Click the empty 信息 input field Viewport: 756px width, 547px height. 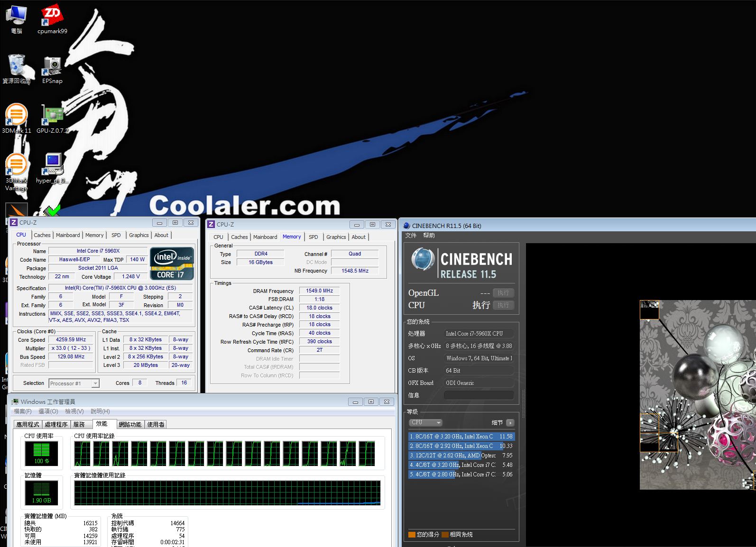(479, 395)
